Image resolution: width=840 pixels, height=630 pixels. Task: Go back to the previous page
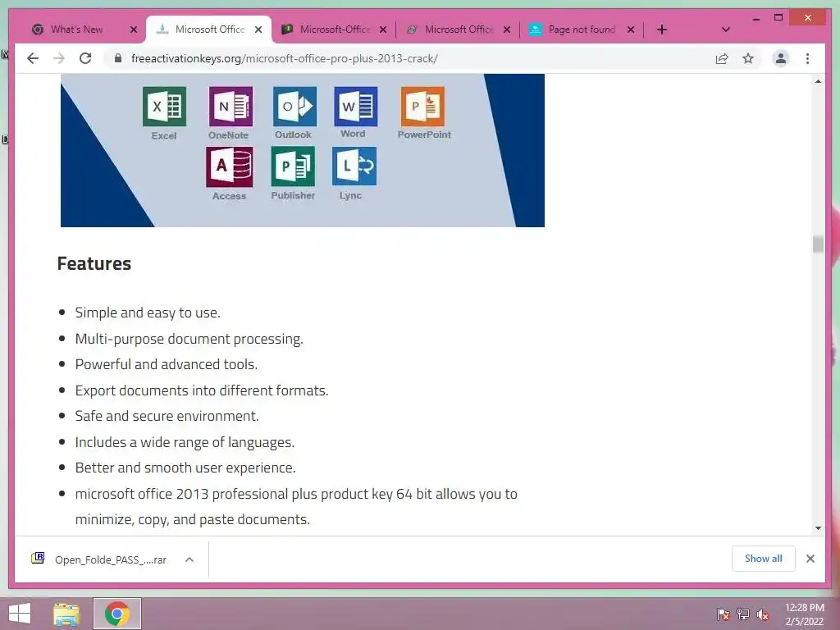33,58
